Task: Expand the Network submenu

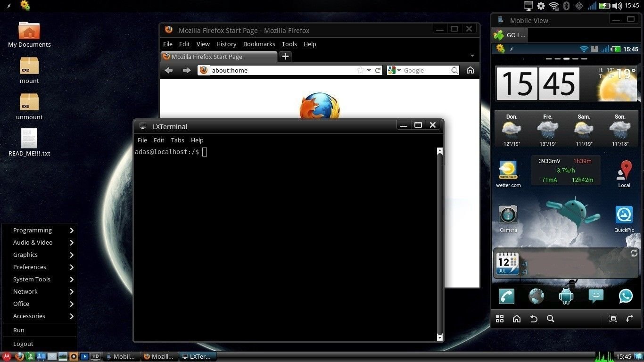Action: click(39, 291)
